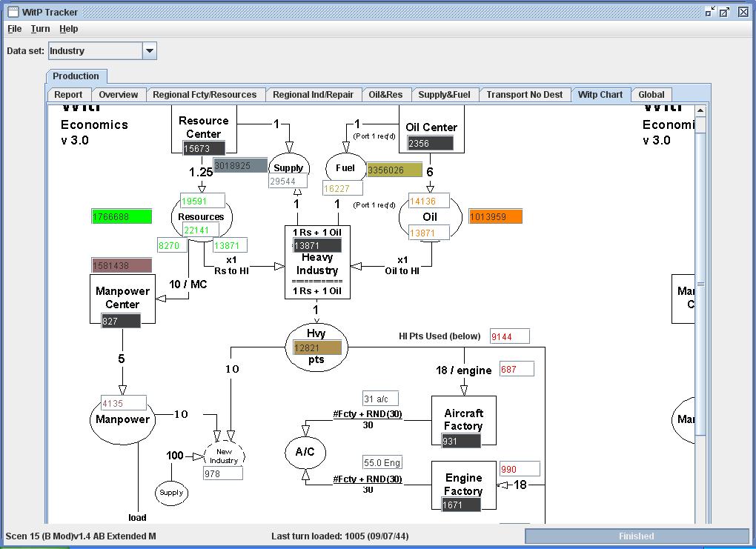Click the 55.0 Eng output field

point(382,462)
